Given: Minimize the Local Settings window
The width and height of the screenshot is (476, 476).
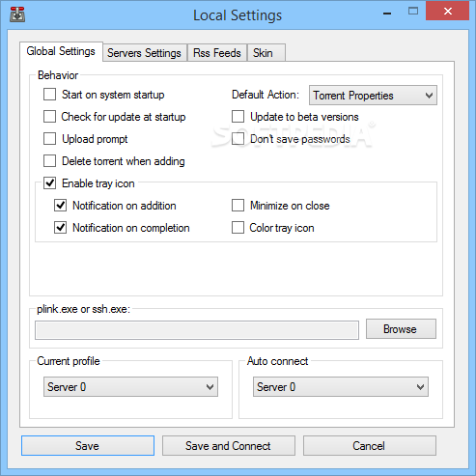Looking at the screenshot, I should click(387, 13).
